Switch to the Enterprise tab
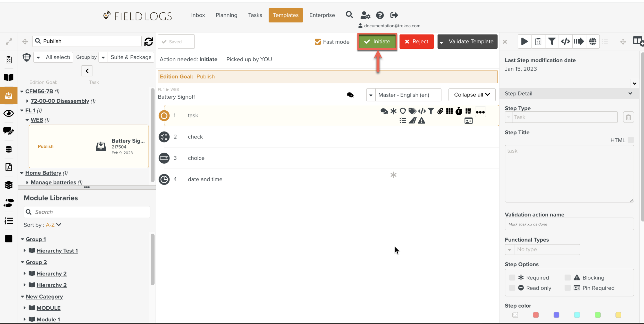This screenshot has width=644, height=324. 322,15
